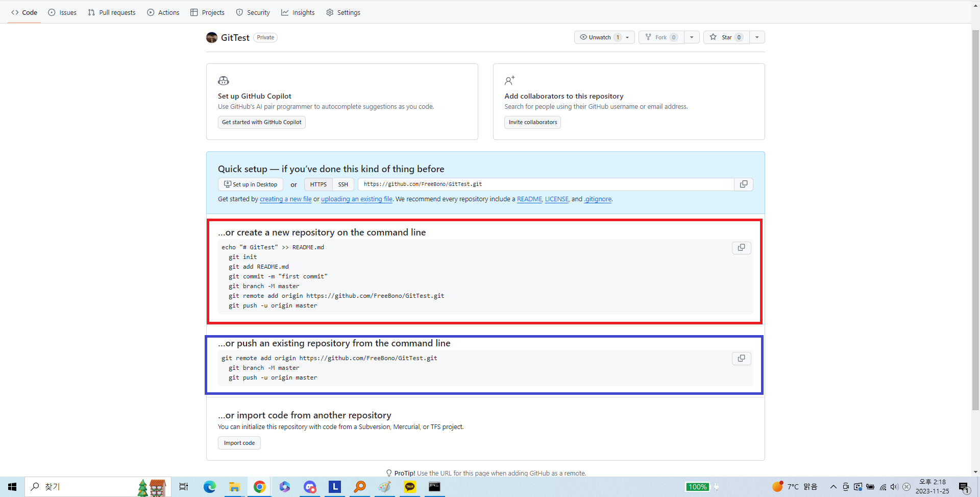Click the Fork button
This screenshot has height=497, width=980.
[x=661, y=37]
